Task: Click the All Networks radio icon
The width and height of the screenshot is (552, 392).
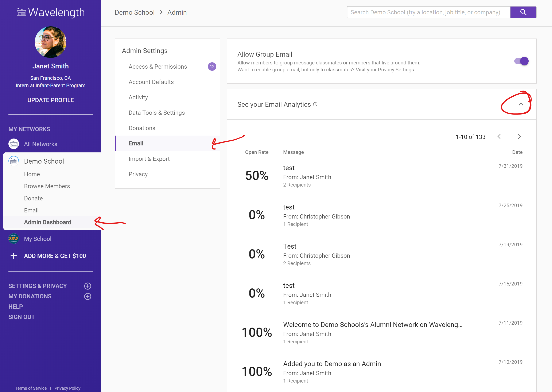Action: pos(14,144)
